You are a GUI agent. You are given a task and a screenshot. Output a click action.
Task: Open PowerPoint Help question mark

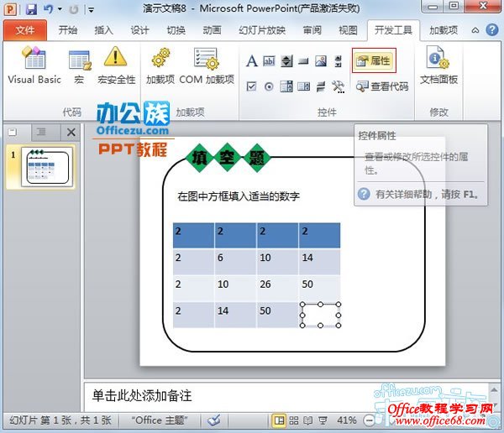[x=492, y=30]
